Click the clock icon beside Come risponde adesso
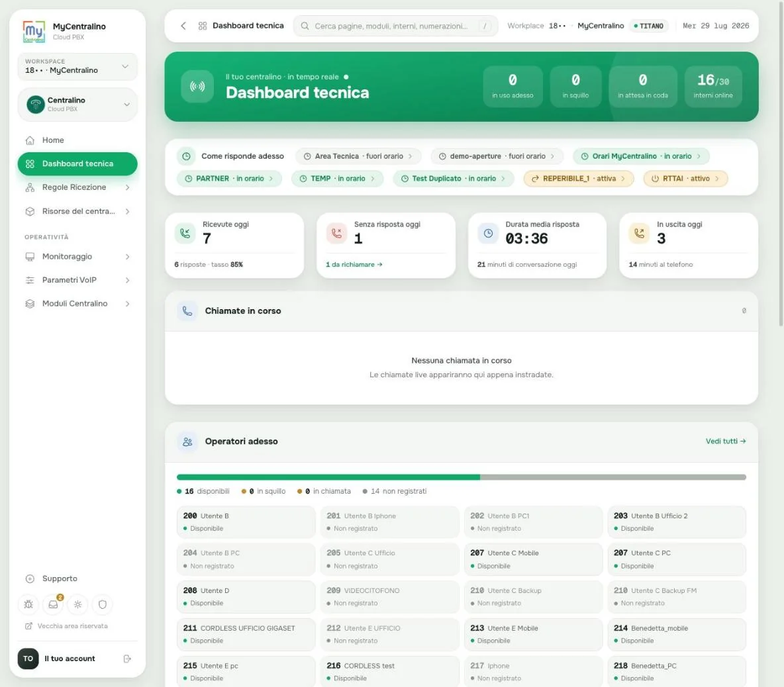The width and height of the screenshot is (784, 687). click(186, 156)
